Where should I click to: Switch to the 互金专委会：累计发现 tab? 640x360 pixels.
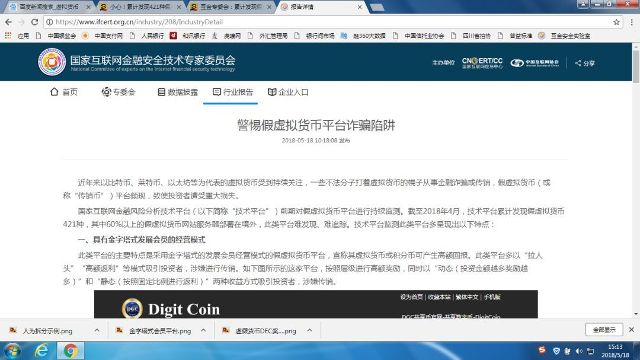point(231,7)
